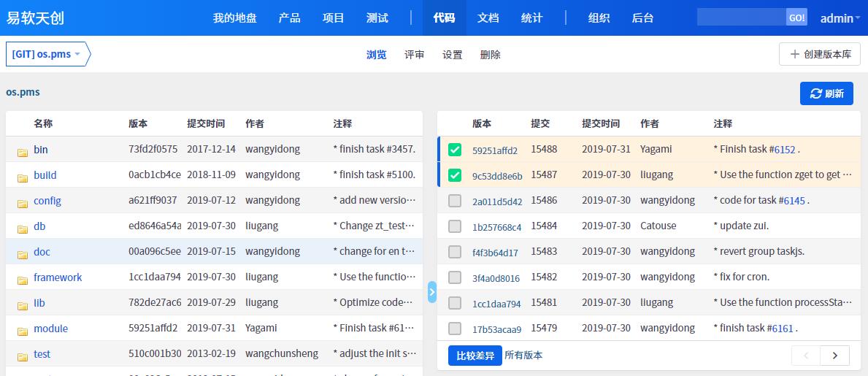Viewport: 868px width, 376px height.
Task: Switch to 删除 tab
Action: coord(491,55)
